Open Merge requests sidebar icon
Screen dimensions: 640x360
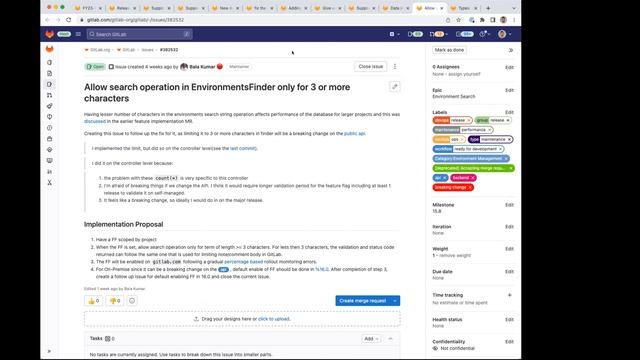[49, 95]
